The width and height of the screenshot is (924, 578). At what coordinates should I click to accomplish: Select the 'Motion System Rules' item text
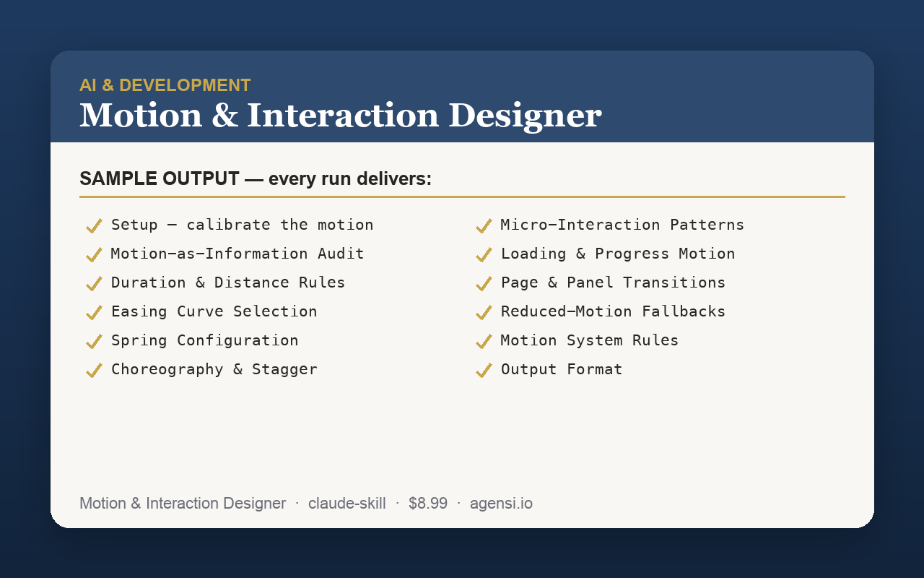(x=590, y=340)
